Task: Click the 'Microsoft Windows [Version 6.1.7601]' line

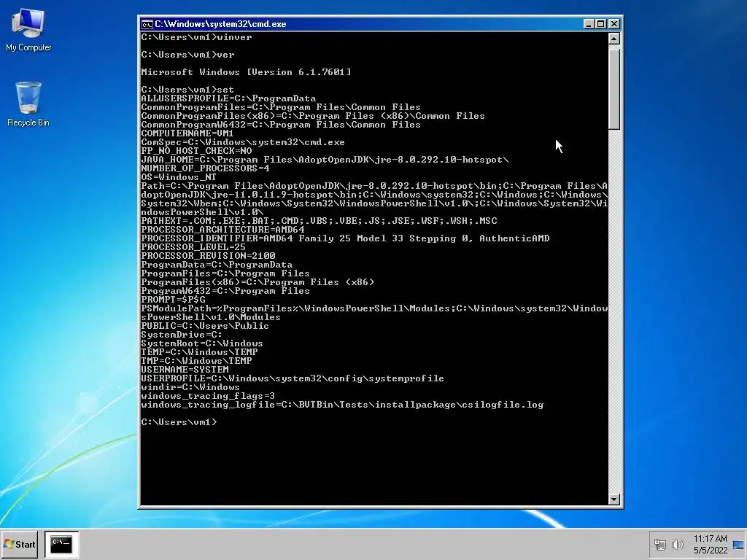Action: pyautogui.click(x=247, y=72)
